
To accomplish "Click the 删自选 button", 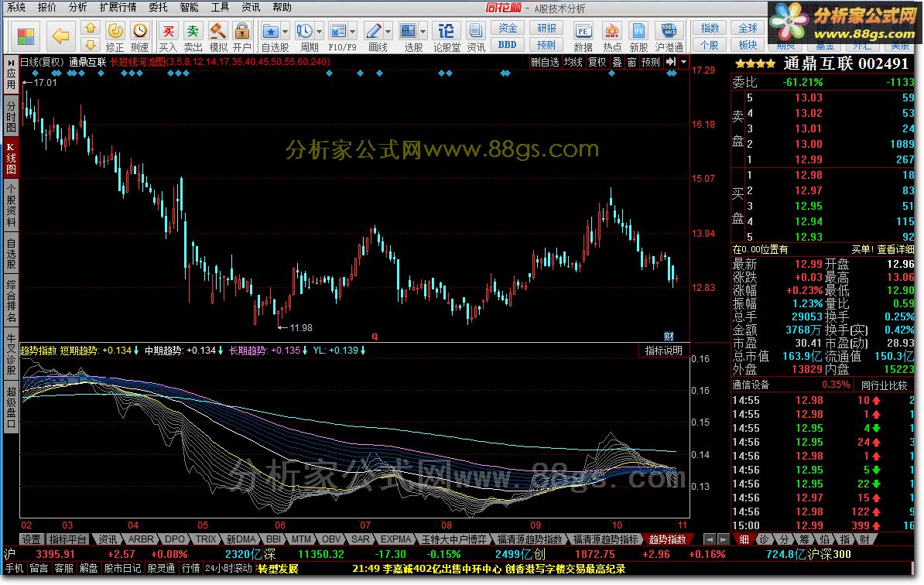I will (545, 62).
